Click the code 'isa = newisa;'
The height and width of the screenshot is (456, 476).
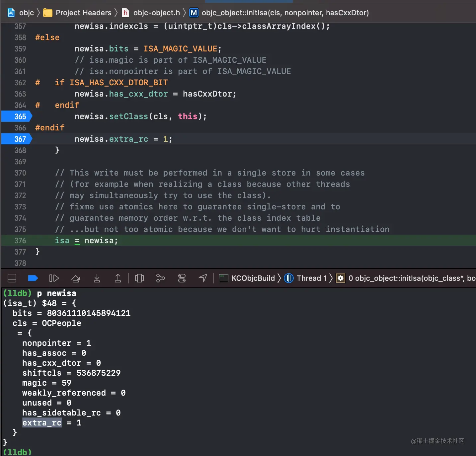click(86, 241)
